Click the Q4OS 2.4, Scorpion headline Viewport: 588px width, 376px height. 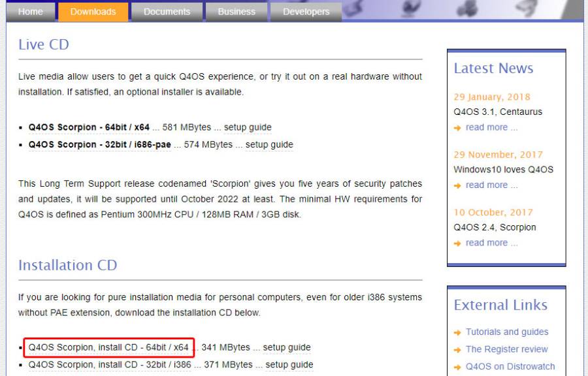point(495,227)
